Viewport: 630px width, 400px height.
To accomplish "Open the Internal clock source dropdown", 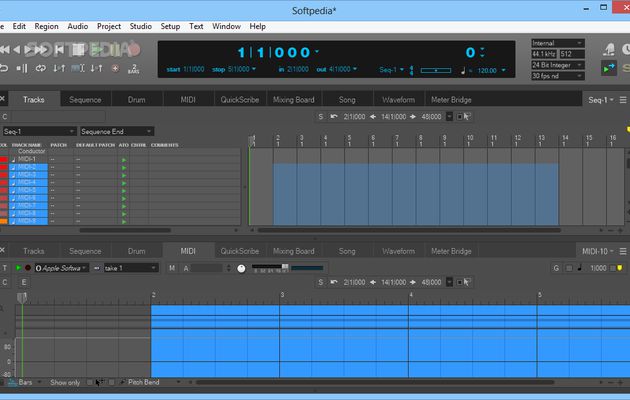I will pos(558,43).
